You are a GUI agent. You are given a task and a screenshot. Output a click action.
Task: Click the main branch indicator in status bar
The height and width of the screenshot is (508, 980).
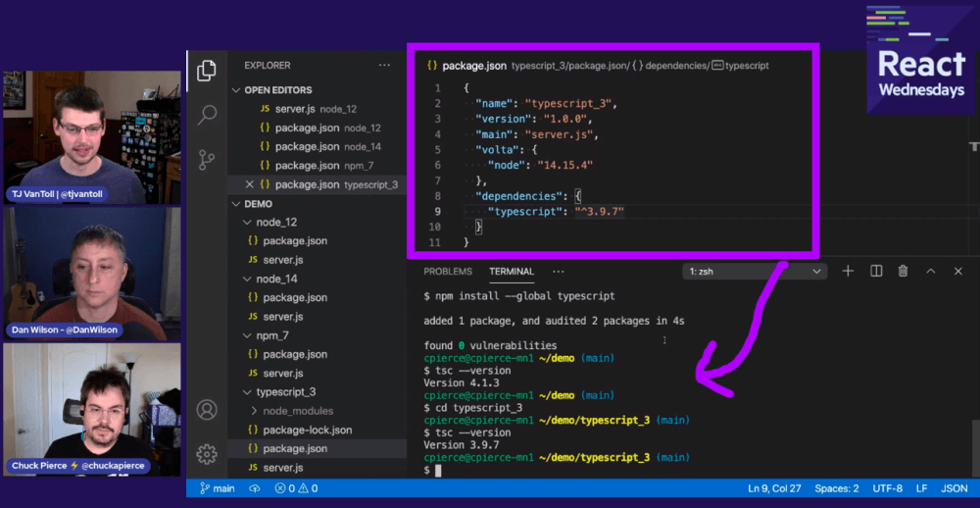pyautogui.click(x=218, y=488)
